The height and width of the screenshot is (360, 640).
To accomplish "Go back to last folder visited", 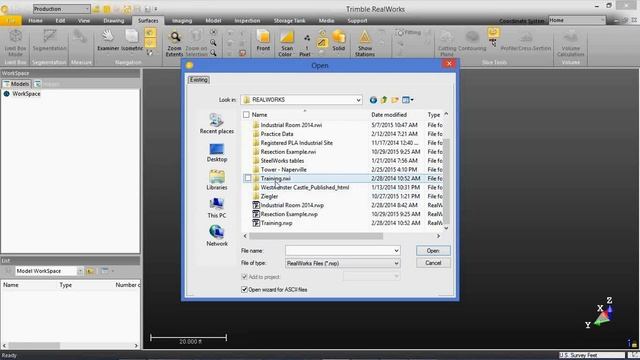I will pyautogui.click(x=373, y=100).
